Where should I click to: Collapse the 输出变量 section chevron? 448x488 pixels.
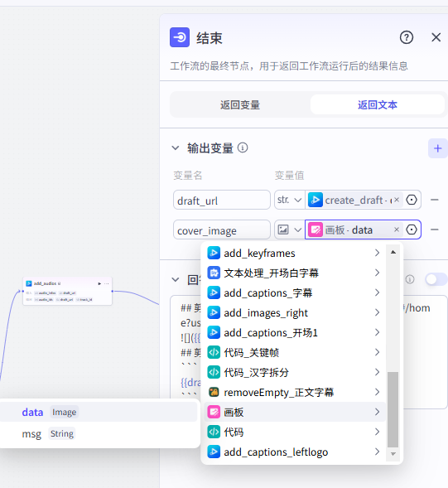pyautogui.click(x=176, y=147)
